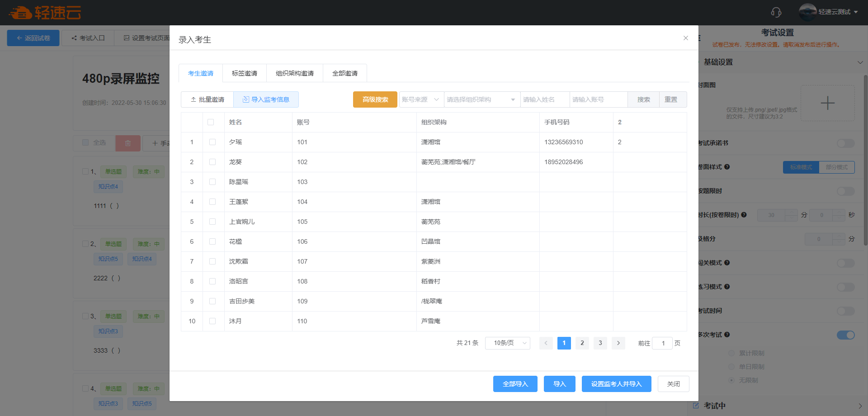Open the 10条/页 page size dropdown

pos(507,343)
